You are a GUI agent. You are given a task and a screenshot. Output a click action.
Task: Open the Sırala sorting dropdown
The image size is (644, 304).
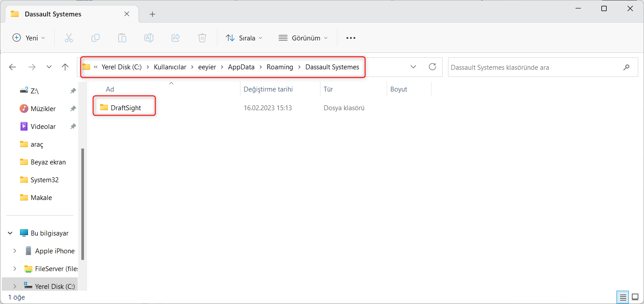pyautogui.click(x=244, y=38)
